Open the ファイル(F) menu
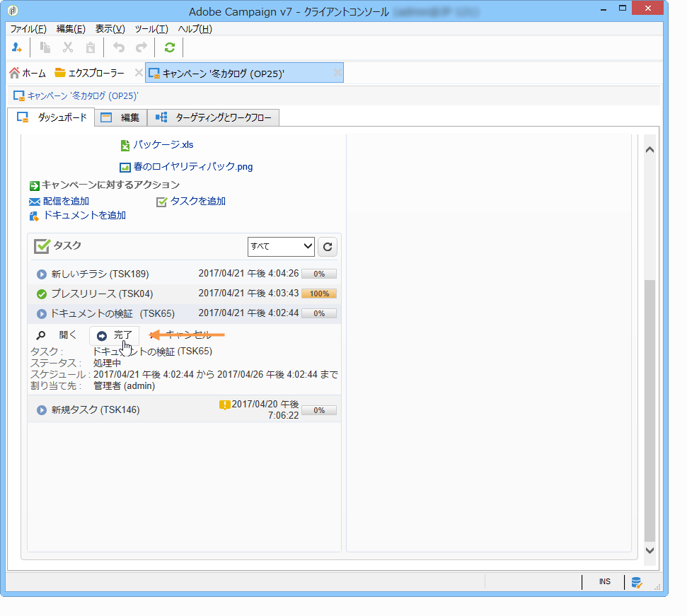 coord(28,29)
